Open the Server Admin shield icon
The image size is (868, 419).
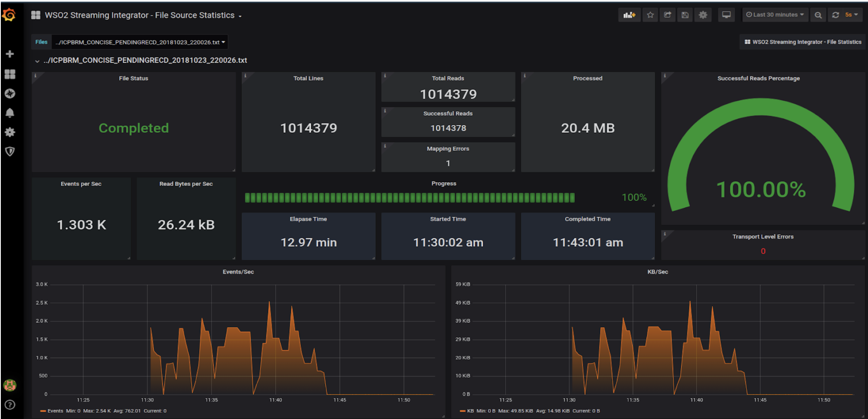pyautogui.click(x=10, y=152)
